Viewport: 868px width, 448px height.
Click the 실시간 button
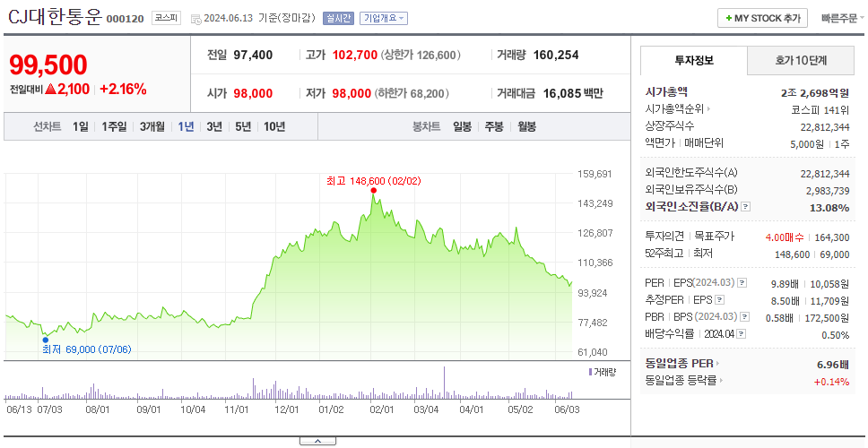pos(338,18)
